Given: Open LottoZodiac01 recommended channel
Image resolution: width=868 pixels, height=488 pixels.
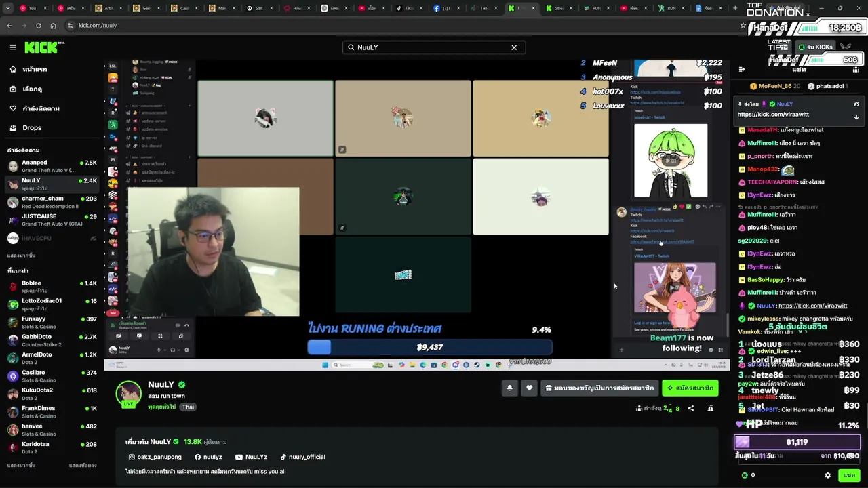Looking at the screenshot, I should pos(52,304).
